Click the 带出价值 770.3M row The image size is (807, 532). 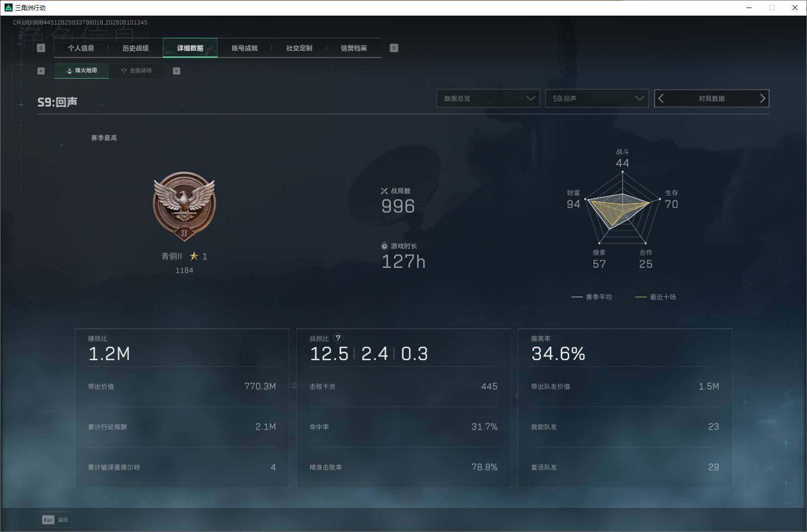pos(182,386)
